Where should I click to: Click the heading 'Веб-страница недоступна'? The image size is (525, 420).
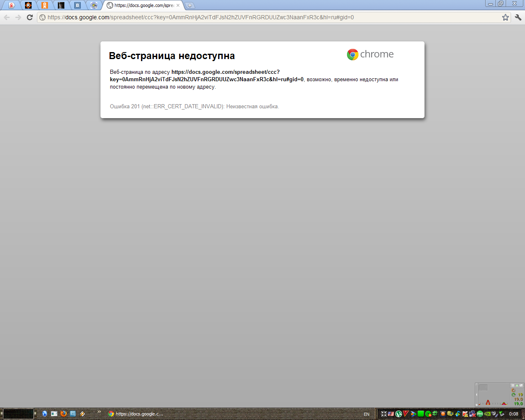tap(172, 56)
